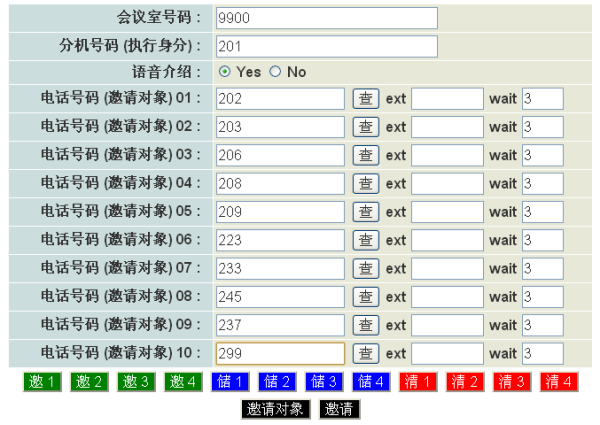600x425 pixels.
Task: Focus the 会议室号码 field containing 9900
Action: point(326,18)
